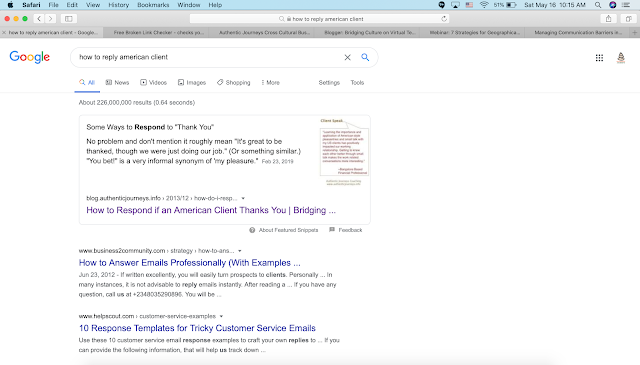Open 'How to Respond if an American Client Thanks You' link
Screen dimensions: 640x365
[x=211, y=210]
